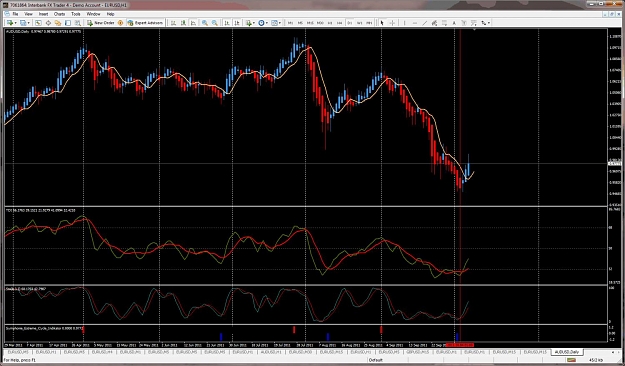Screen dimensions: 625x366
Task: Choose the horizontal line drawing tool
Action: (x=415, y=23)
